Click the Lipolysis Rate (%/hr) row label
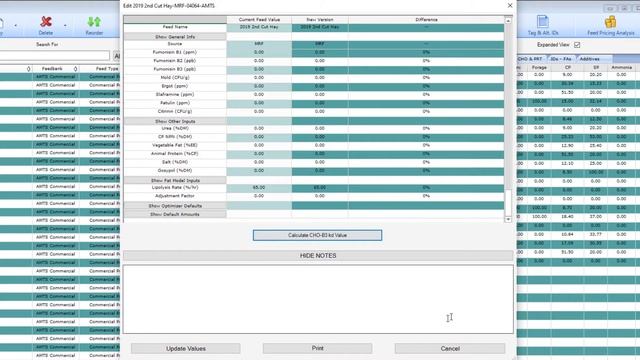This screenshot has height=360, width=640. coord(175,187)
